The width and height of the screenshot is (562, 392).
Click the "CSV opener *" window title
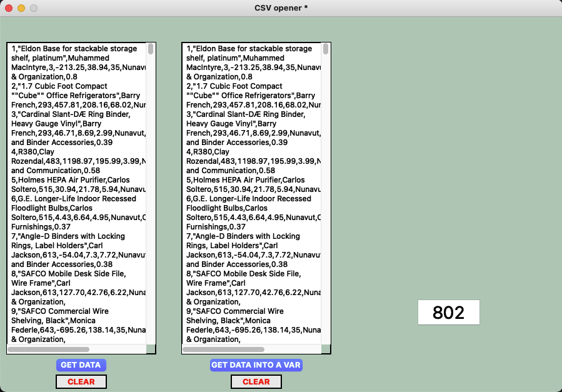(281, 8)
